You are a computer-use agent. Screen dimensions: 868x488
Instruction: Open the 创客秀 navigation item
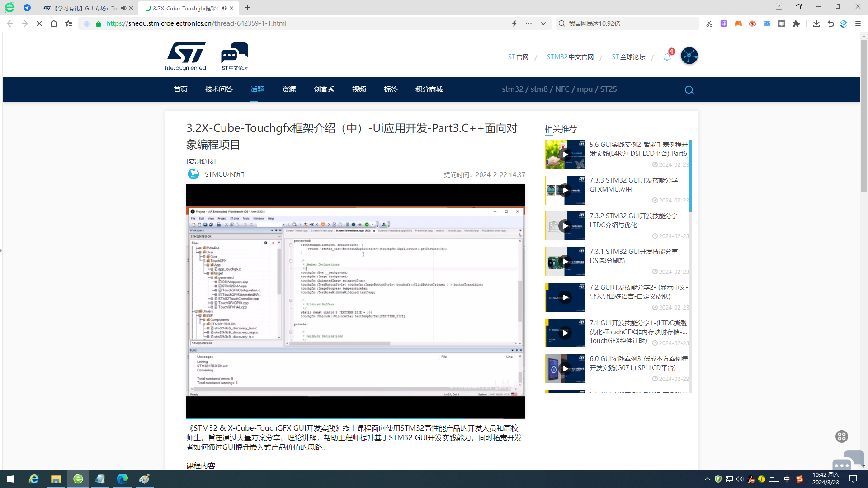point(324,89)
